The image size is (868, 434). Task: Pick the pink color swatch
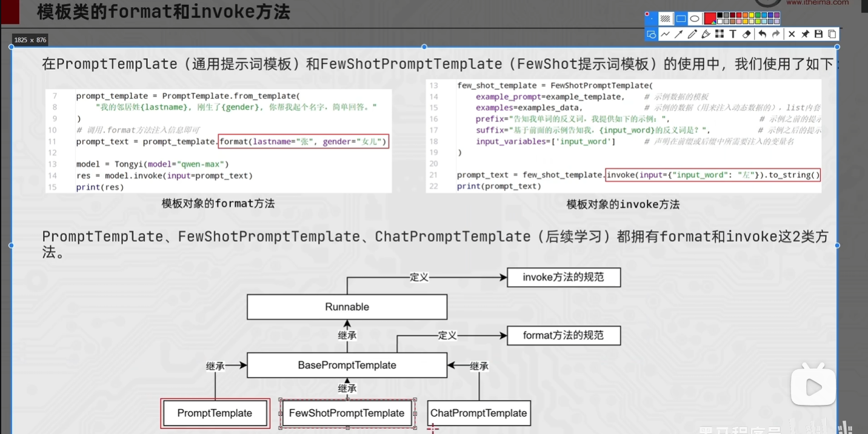click(739, 21)
